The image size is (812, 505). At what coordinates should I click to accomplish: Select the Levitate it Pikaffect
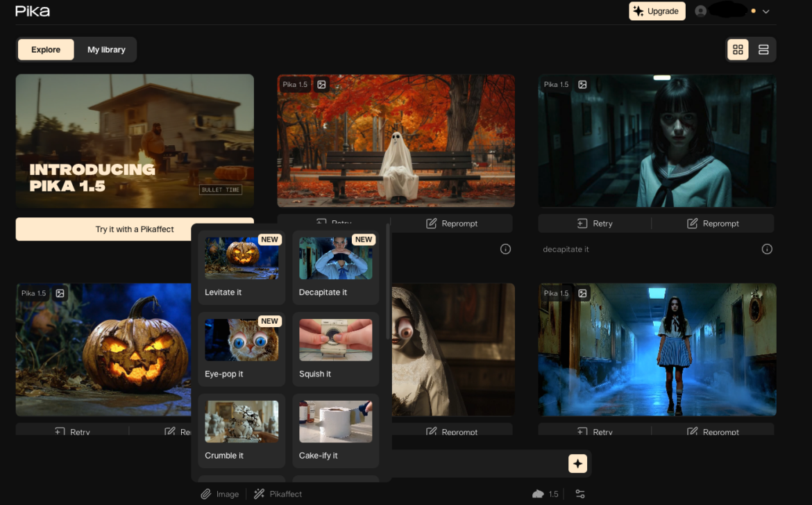click(242, 267)
